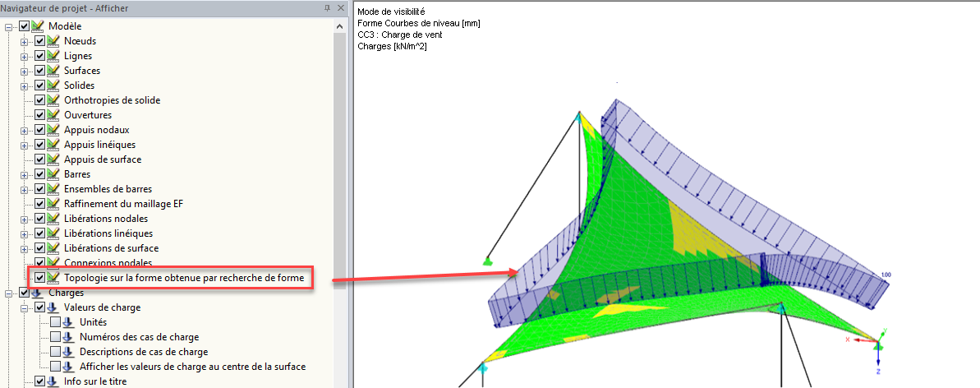The image size is (980, 388).
Task: Toggle Valeurs de charge checkbox
Action: coord(40,308)
